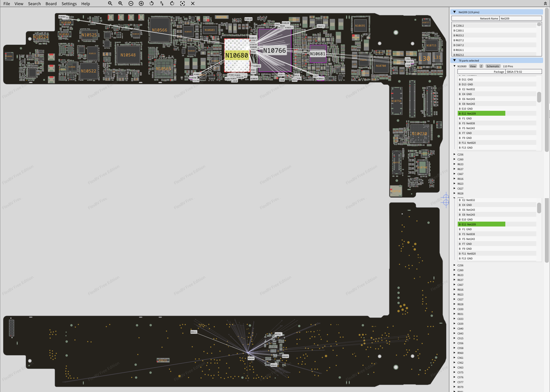Image resolution: width=550 pixels, height=392 pixels.
Task: Click the zoom in magnifier icon
Action: coord(120,3)
